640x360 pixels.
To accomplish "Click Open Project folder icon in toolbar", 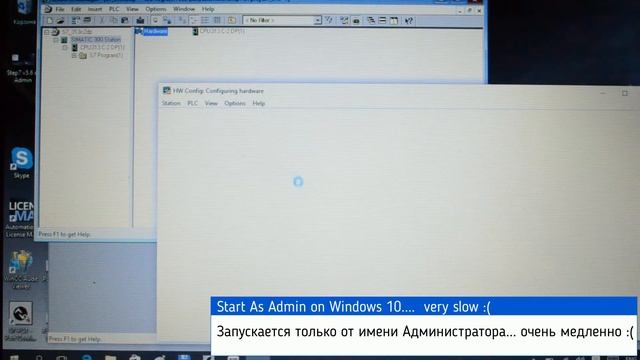I will [x=60, y=20].
